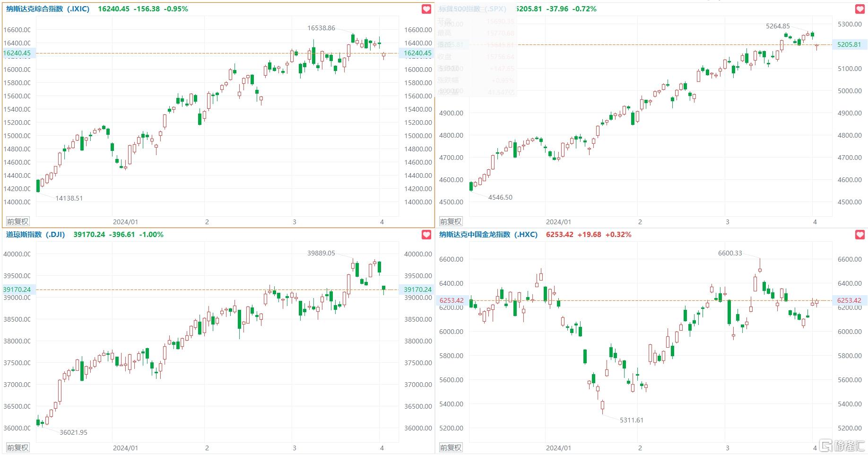Select the 5264.85 high annotation on the S&P chart
Screen dimensions: 868x456
click(x=778, y=26)
